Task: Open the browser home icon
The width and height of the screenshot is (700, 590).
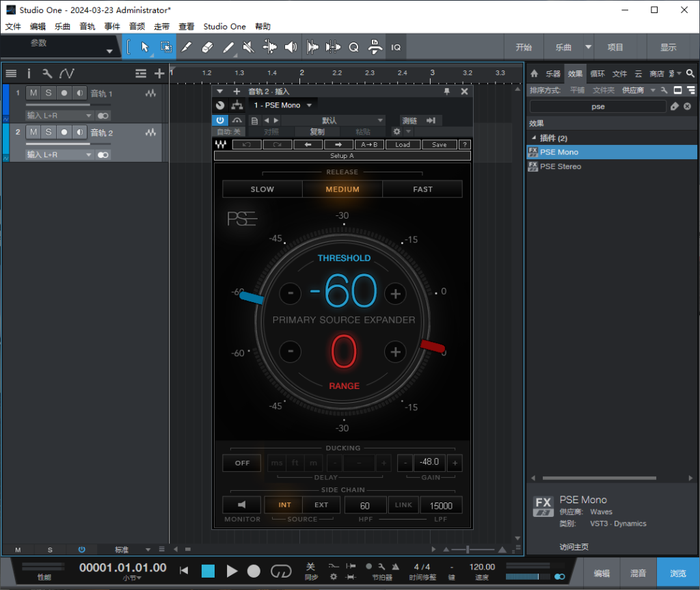Action: (x=535, y=74)
